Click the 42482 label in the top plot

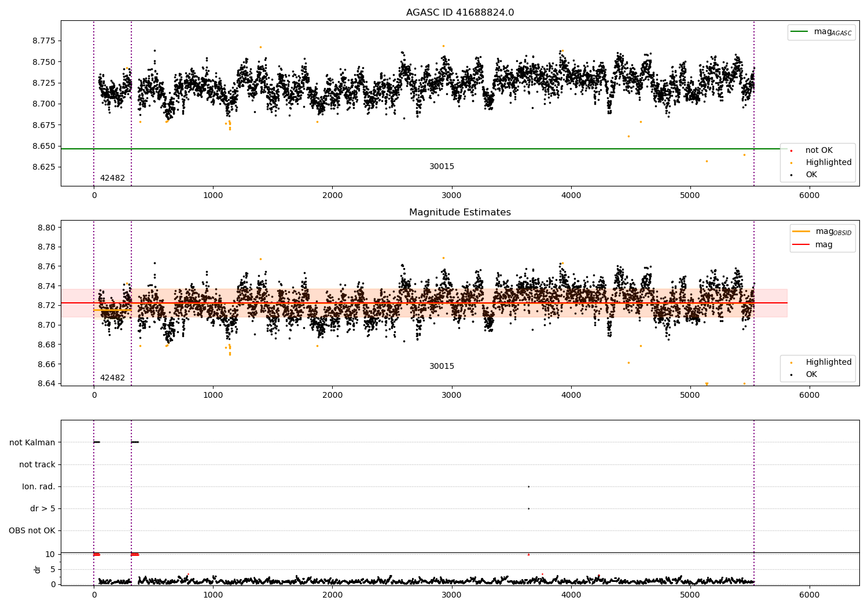[x=112, y=178]
